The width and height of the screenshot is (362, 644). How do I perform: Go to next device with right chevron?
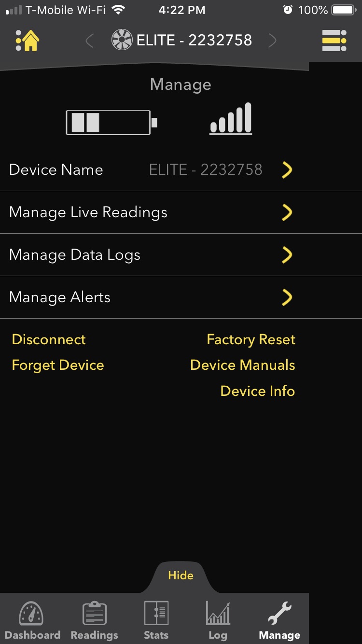[272, 41]
